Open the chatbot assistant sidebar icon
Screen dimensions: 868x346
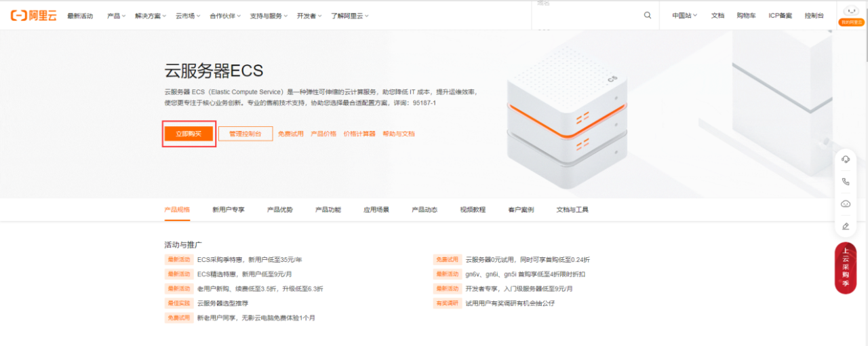(846, 204)
